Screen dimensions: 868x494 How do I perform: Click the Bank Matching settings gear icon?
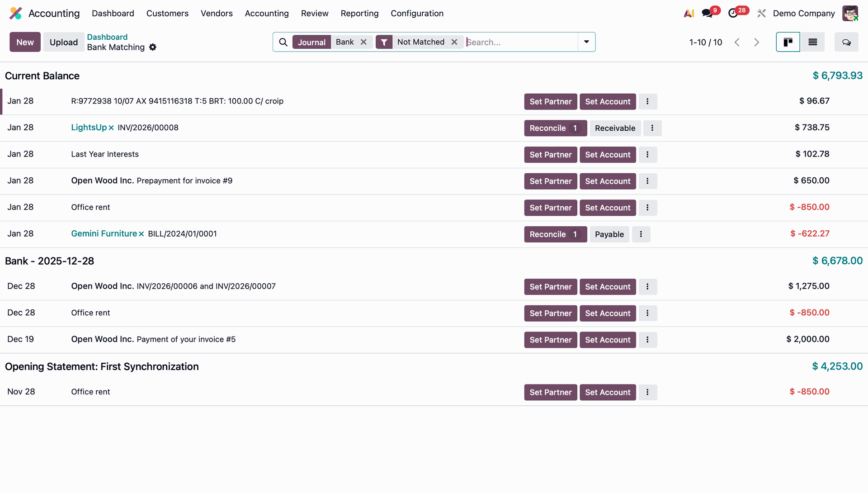click(153, 47)
